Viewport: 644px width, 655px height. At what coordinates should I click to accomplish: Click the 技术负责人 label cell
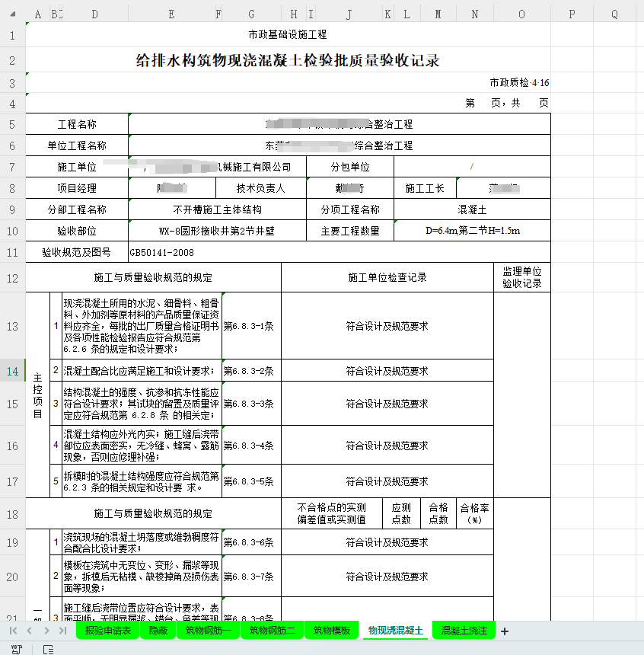[x=261, y=188]
